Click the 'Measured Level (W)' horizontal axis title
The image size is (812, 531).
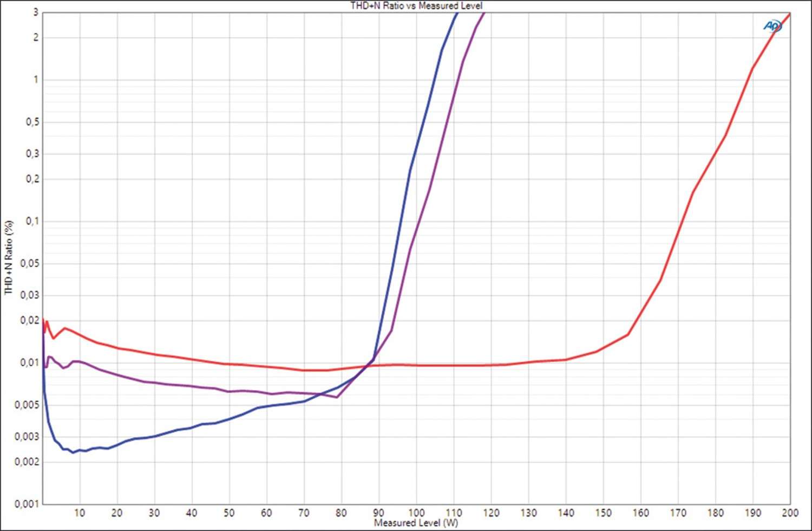click(416, 523)
